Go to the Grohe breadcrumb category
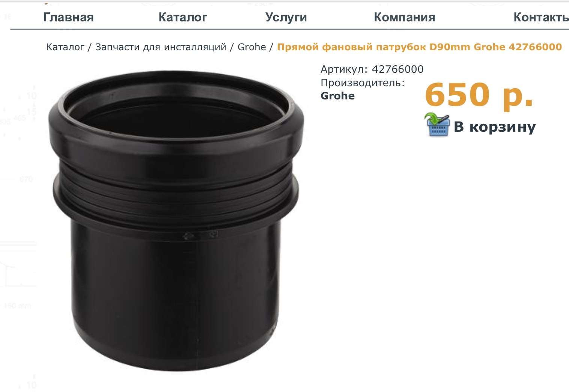Image resolution: width=569 pixels, height=392 pixels. [251, 47]
